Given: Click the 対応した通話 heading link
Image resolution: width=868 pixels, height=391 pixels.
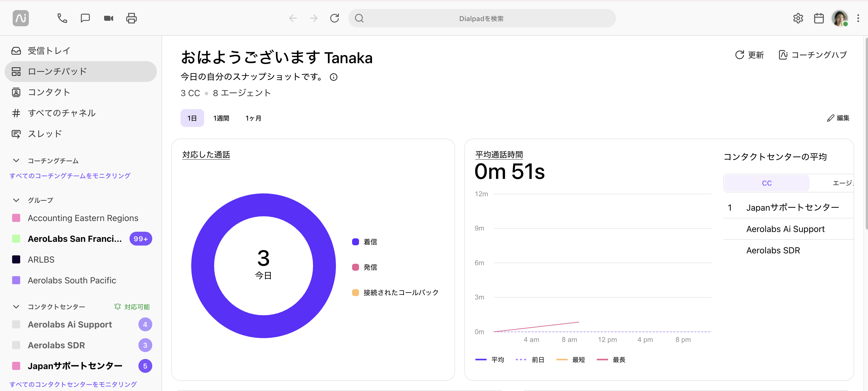Looking at the screenshot, I should pos(206,155).
